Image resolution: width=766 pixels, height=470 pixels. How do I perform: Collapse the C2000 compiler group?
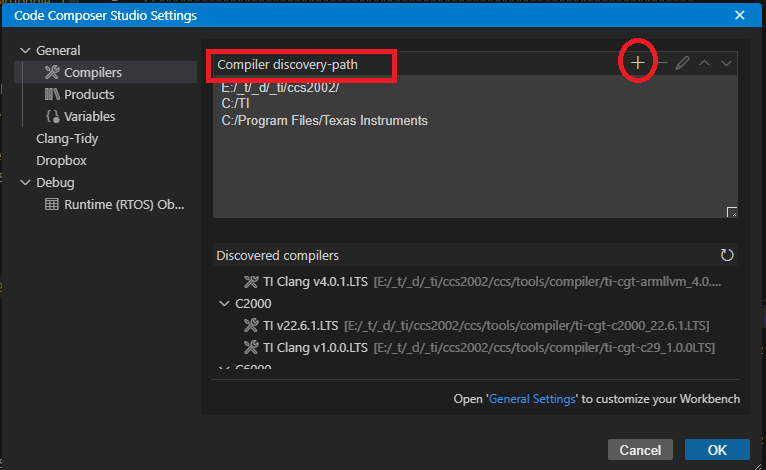pos(224,303)
